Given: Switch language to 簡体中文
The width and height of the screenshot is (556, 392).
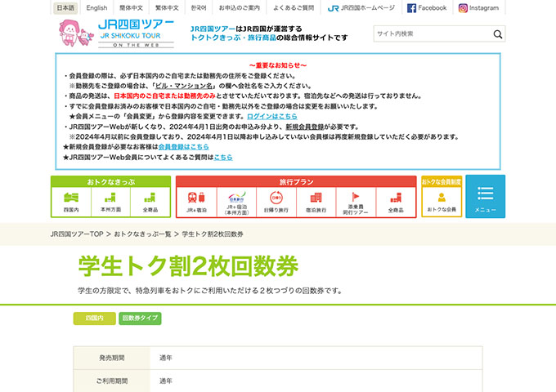Looking at the screenshot, I should 131,8.
